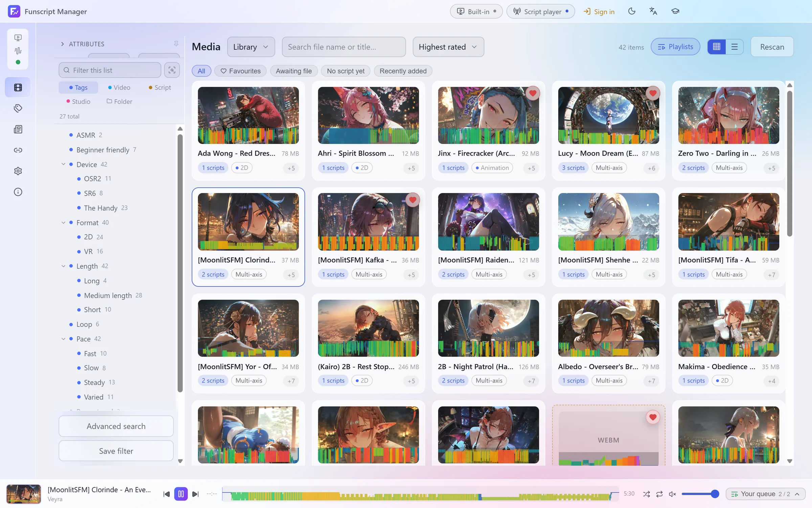Image resolution: width=812 pixels, height=508 pixels.
Task: Select The Handy tag
Action: tap(100, 208)
